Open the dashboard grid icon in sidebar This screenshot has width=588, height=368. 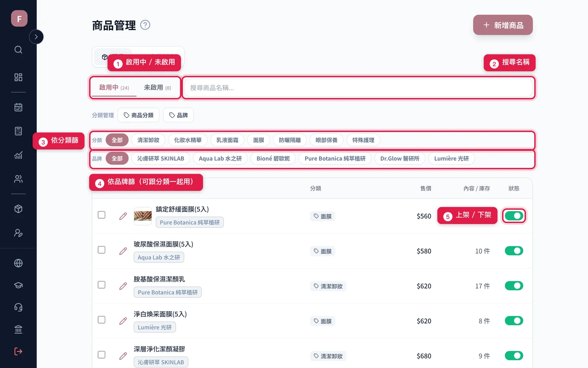click(18, 77)
